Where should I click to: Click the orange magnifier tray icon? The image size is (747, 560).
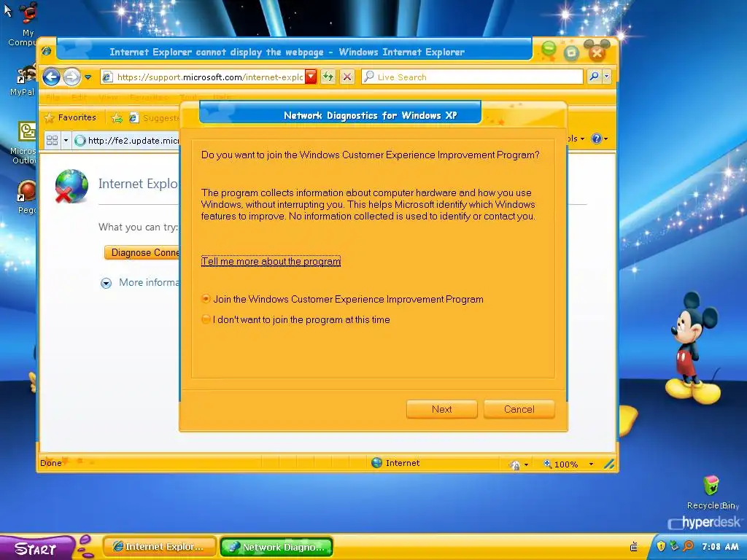(689, 545)
